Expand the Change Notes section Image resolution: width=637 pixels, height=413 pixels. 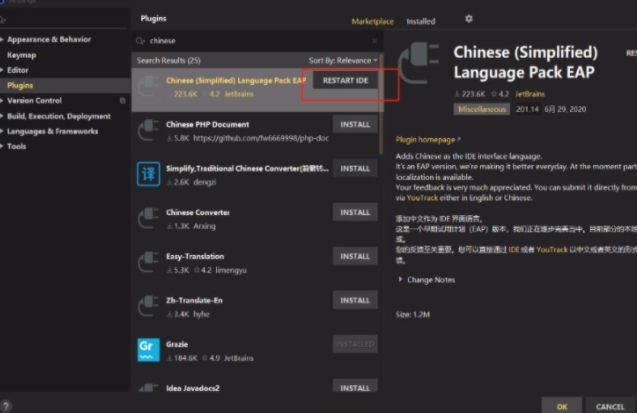(x=400, y=279)
